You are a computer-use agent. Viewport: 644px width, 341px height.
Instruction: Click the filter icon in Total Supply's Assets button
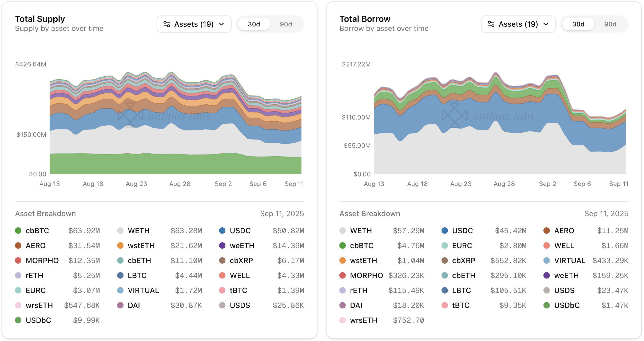[167, 24]
